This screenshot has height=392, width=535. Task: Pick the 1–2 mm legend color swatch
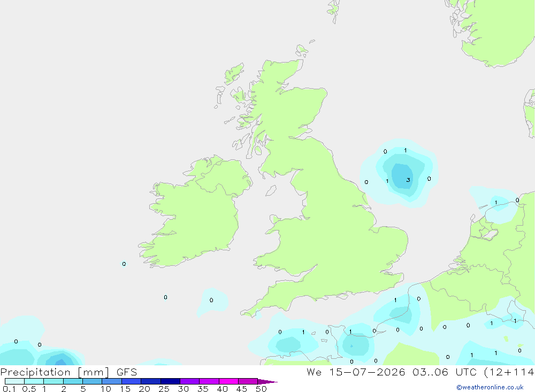tap(53, 381)
